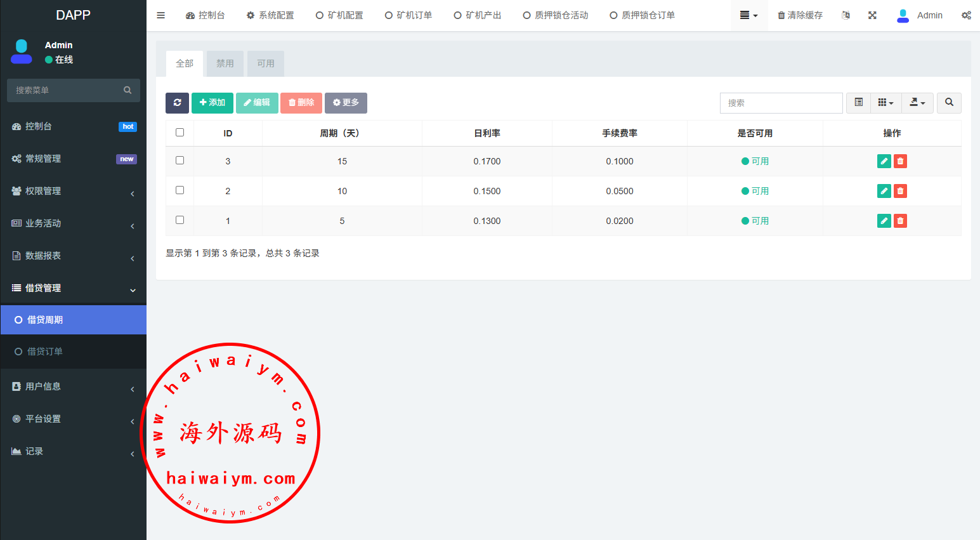Click the table 搜索 input field

(781, 103)
